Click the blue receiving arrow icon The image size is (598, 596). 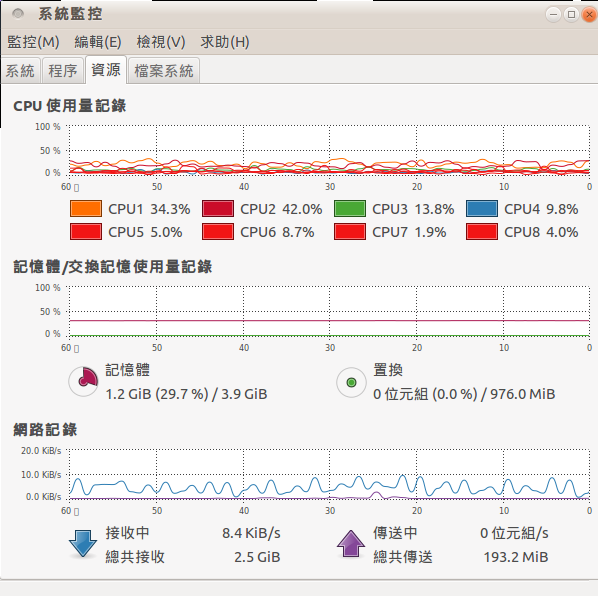point(83,543)
